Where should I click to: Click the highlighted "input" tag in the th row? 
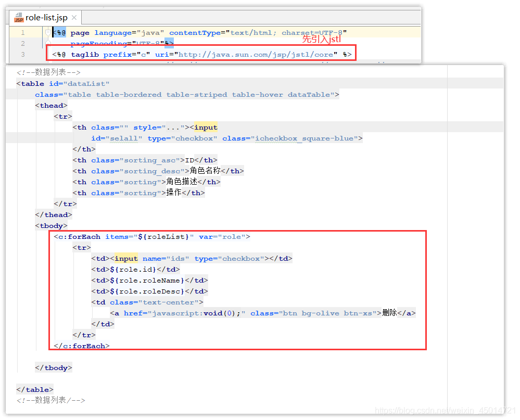(206, 128)
